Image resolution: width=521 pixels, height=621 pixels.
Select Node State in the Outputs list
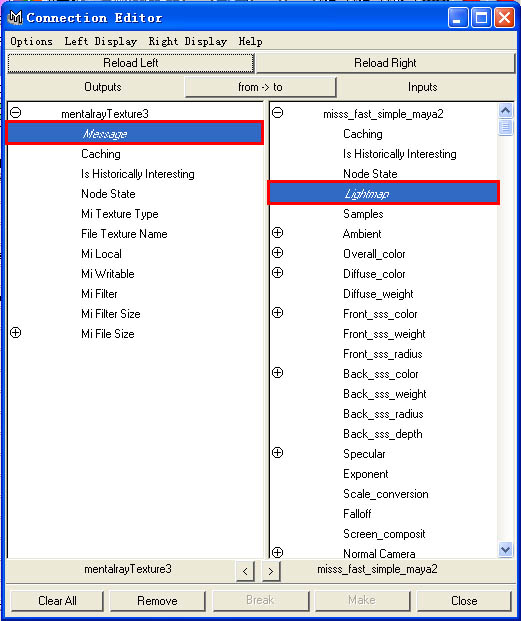pyautogui.click(x=108, y=194)
